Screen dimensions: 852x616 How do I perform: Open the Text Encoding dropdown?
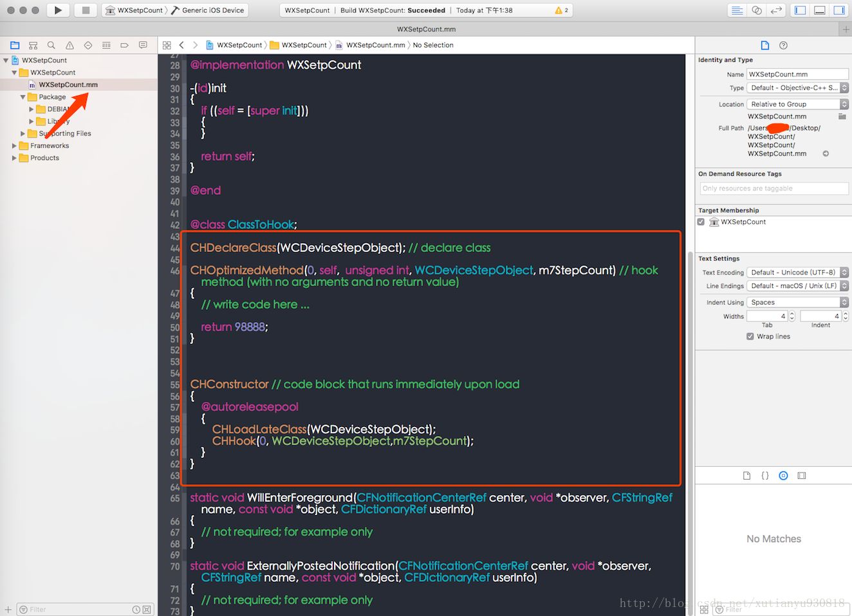797,273
